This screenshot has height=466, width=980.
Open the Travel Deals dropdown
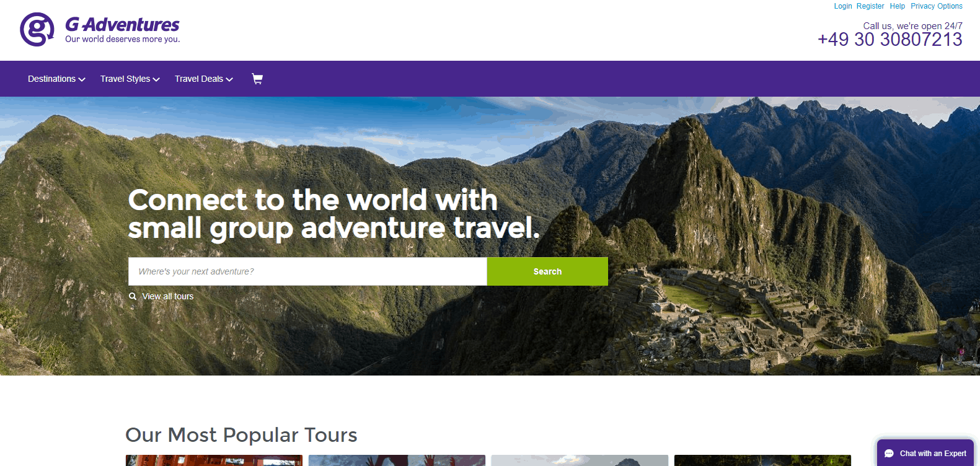(200, 79)
